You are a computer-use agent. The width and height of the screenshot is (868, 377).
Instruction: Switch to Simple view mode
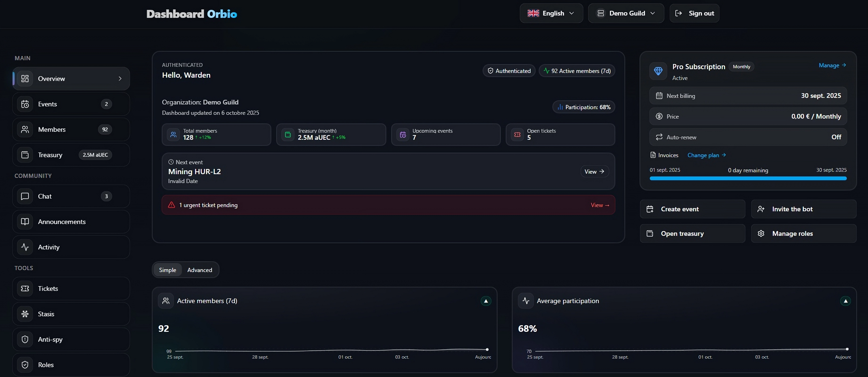click(x=168, y=270)
